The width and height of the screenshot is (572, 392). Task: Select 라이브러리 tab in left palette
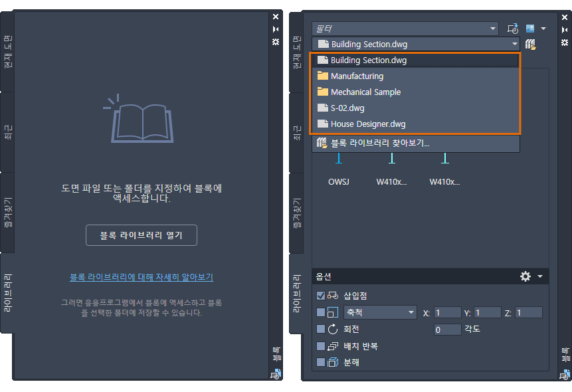[8, 294]
